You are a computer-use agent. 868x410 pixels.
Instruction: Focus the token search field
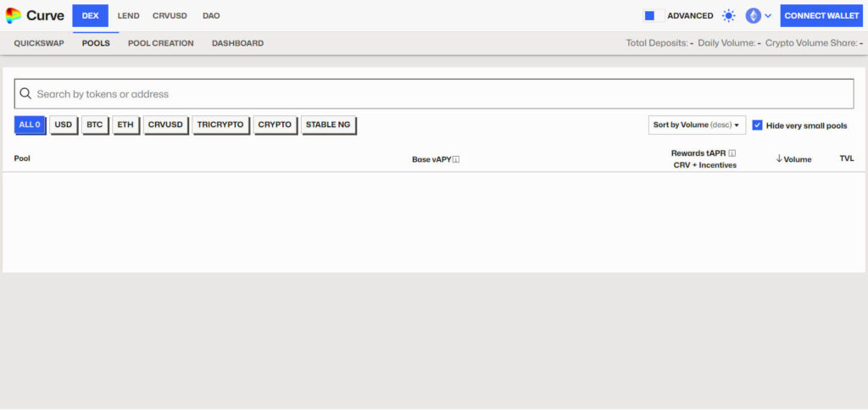point(434,94)
